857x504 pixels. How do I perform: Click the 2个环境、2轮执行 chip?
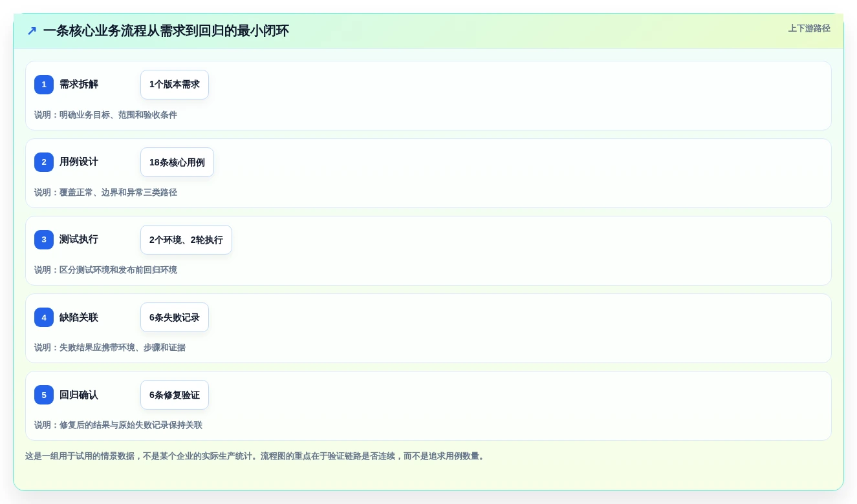tap(186, 240)
